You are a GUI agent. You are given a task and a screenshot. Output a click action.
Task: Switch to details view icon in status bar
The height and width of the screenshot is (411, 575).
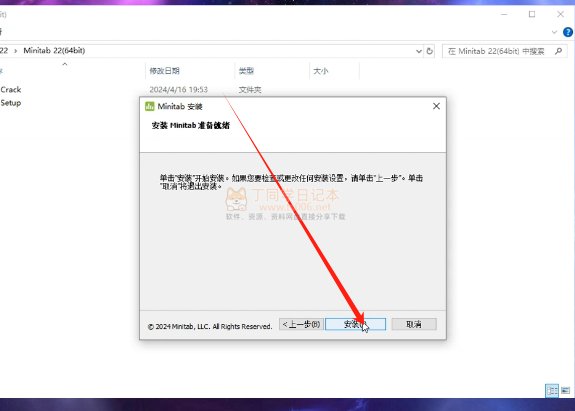click(552, 390)
